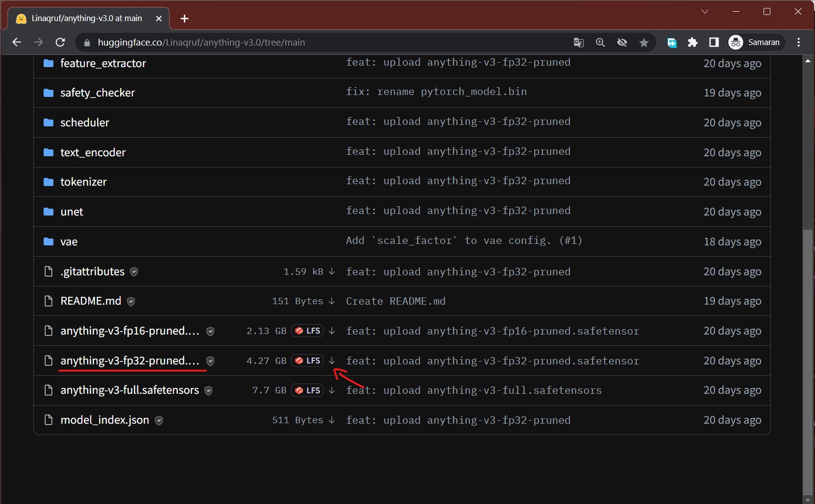The height and width of the screenshot is (504, 815).
Task: Click the security shield beside anything-v3-fp16-pruned
Action: tap(210, 332)
